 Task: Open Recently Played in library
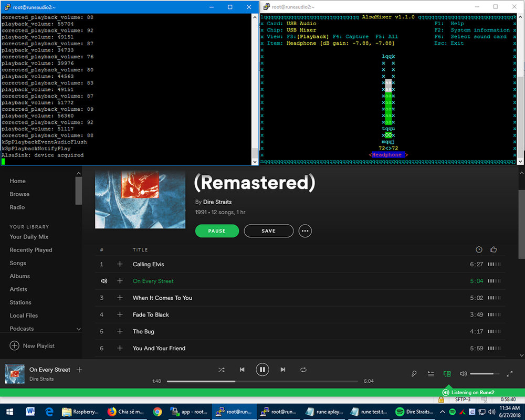click(x=31, y=250)
